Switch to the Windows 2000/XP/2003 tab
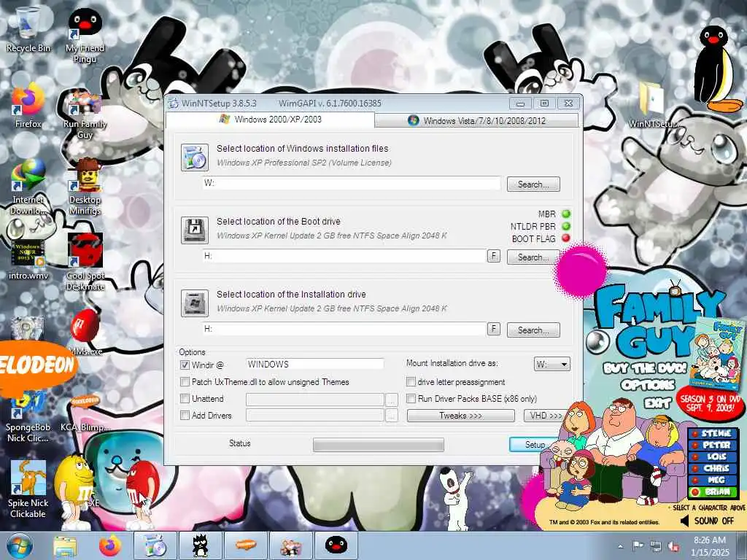Viewport: 747px width, 560px height. (x=270, y=120)
